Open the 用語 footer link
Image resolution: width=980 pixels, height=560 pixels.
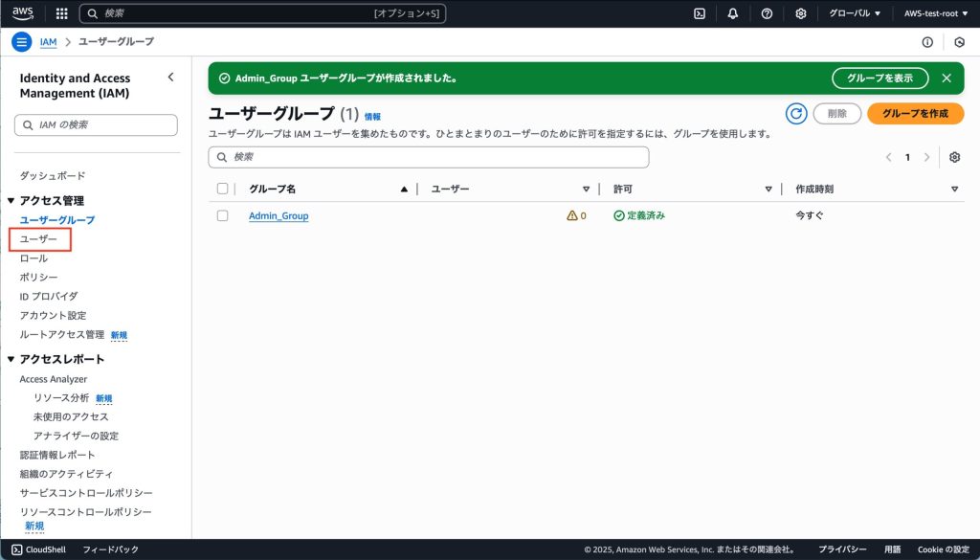[x=893, y=549]
